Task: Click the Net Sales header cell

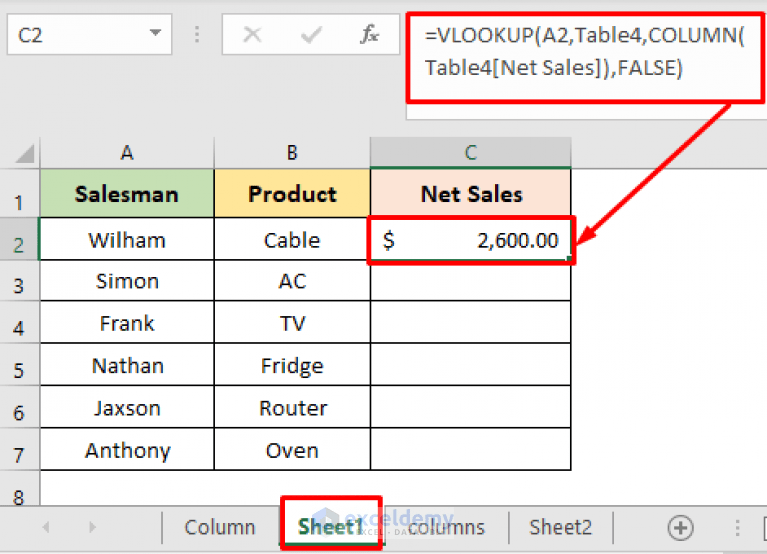Action: pyautogui.click(x=471, y=194)
